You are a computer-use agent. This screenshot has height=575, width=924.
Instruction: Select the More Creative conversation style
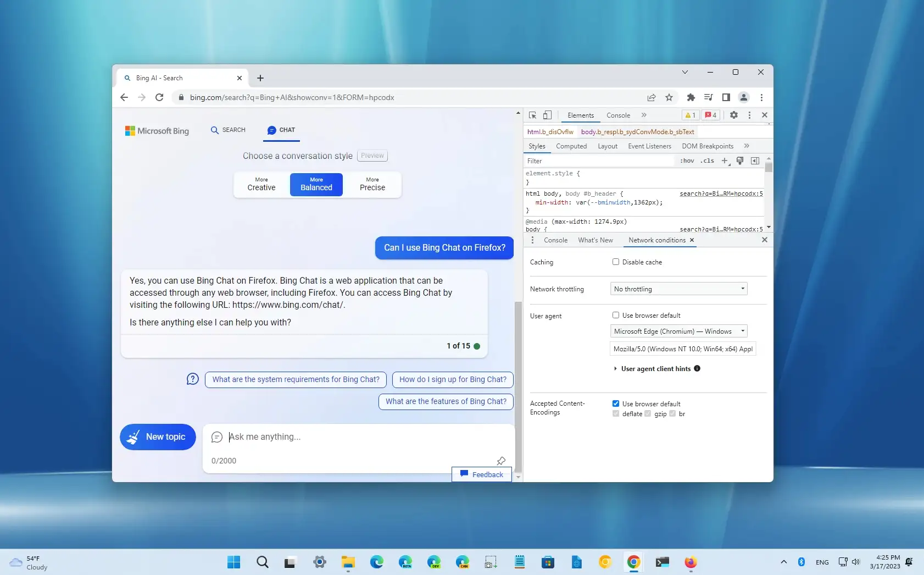click(x=261, y=184)
